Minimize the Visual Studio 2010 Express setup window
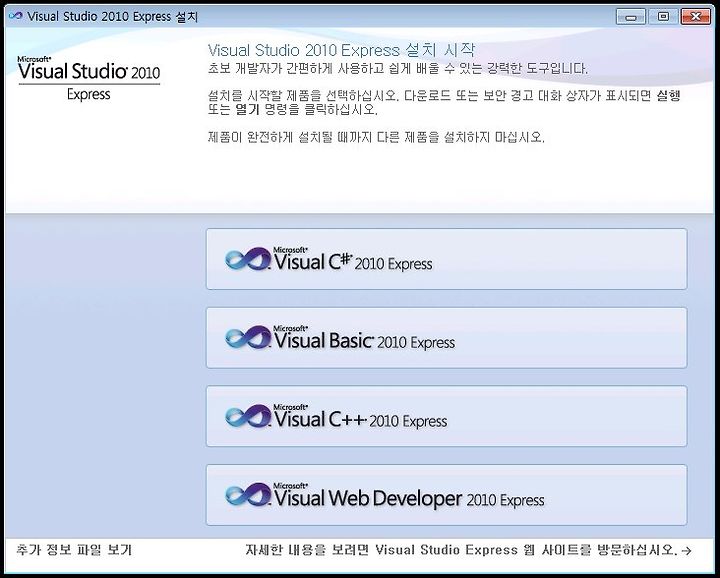 630,17
